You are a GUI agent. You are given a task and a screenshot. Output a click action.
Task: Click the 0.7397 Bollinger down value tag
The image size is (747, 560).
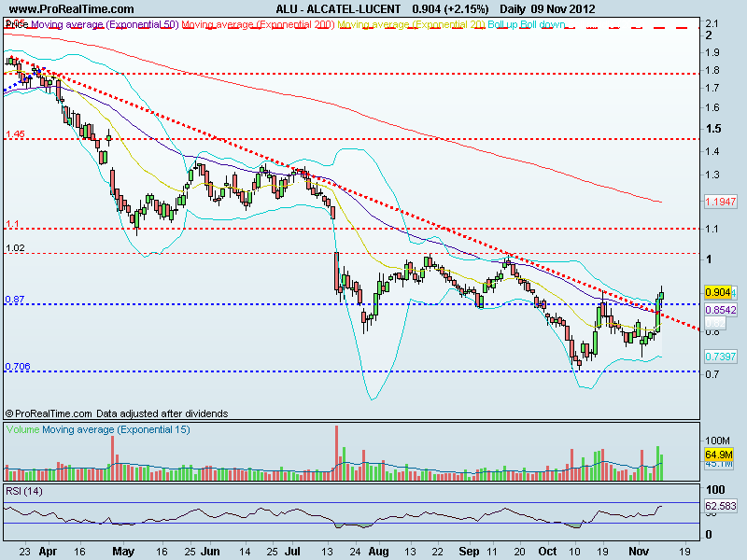coord(720,357)
